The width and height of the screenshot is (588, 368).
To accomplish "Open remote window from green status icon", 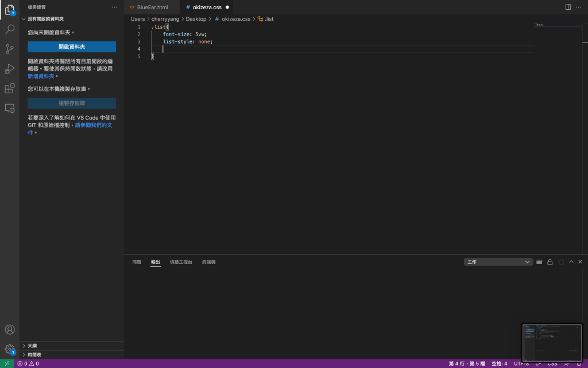I will coord(7,363).
